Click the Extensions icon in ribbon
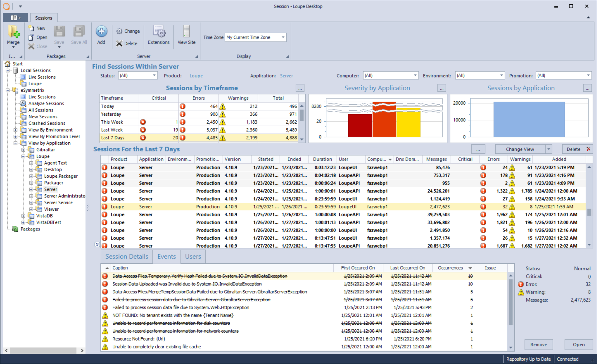Image resolution: width=597 pixels, height=364 pixels. click(158, 37)
